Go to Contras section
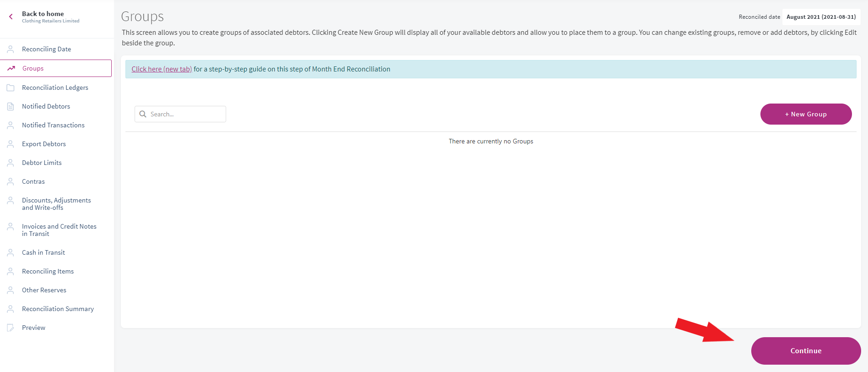The width and height of the screenshot is (868, 372). tap(33, 181)
